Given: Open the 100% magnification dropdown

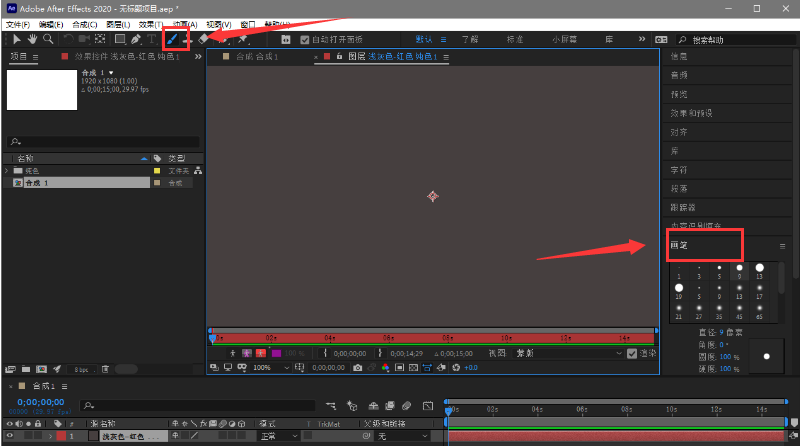Looking at the screenshot, I should tap(266, 367).
